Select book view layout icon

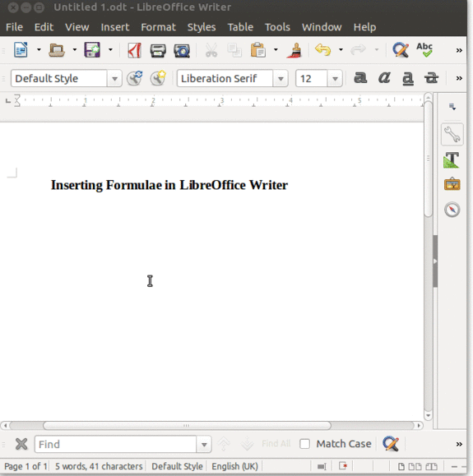[x=431, y=466]
